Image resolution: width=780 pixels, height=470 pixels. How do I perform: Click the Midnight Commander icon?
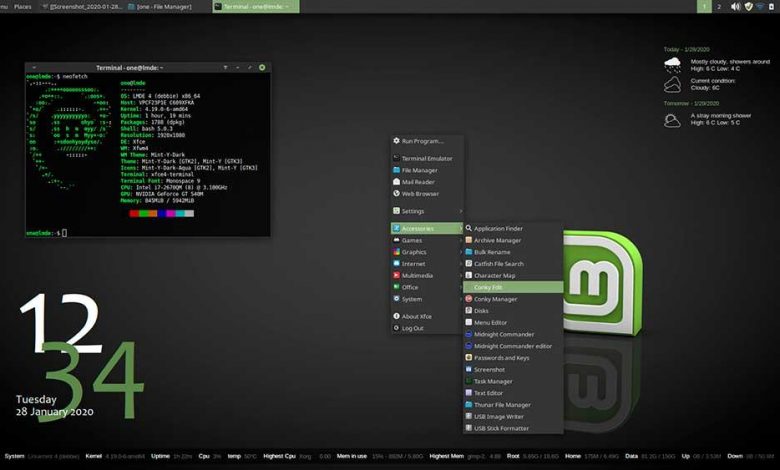[x=469, y=334]
